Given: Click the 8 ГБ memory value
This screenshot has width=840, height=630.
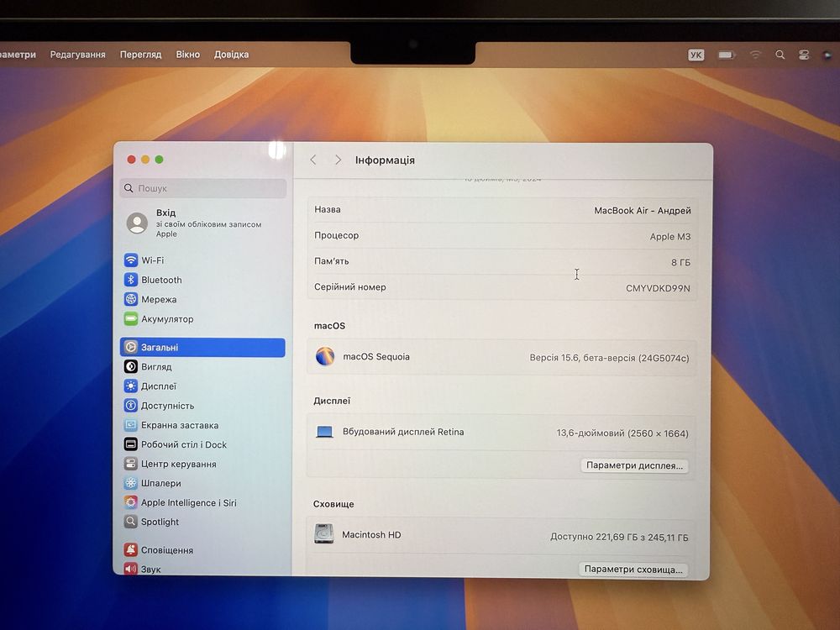Looking at the screenshot, I should 681,262.
